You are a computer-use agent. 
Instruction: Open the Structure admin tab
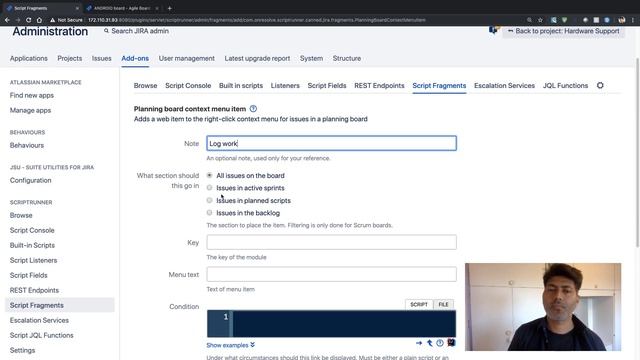coord(347,58)
